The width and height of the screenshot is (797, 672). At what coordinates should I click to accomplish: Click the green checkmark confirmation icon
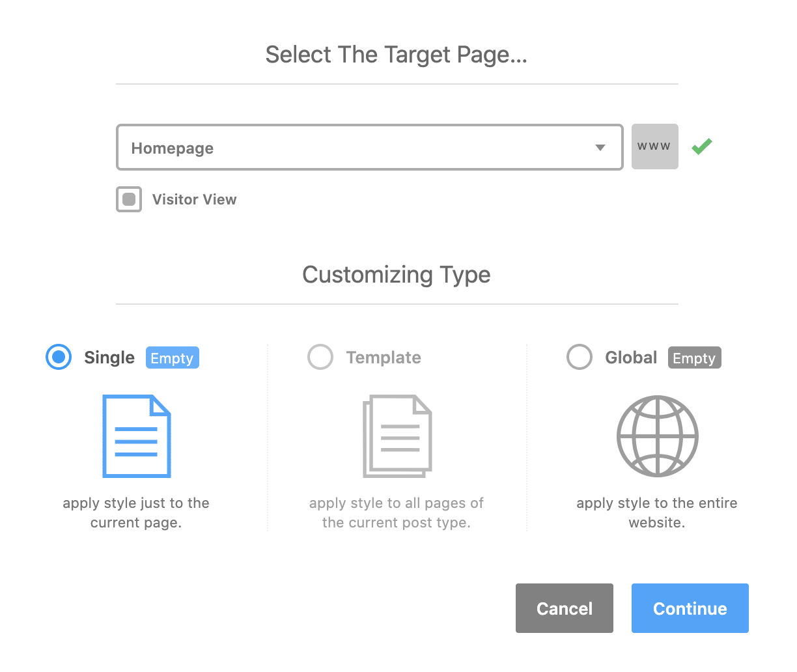pyautogui.click(x=702, y=146)
